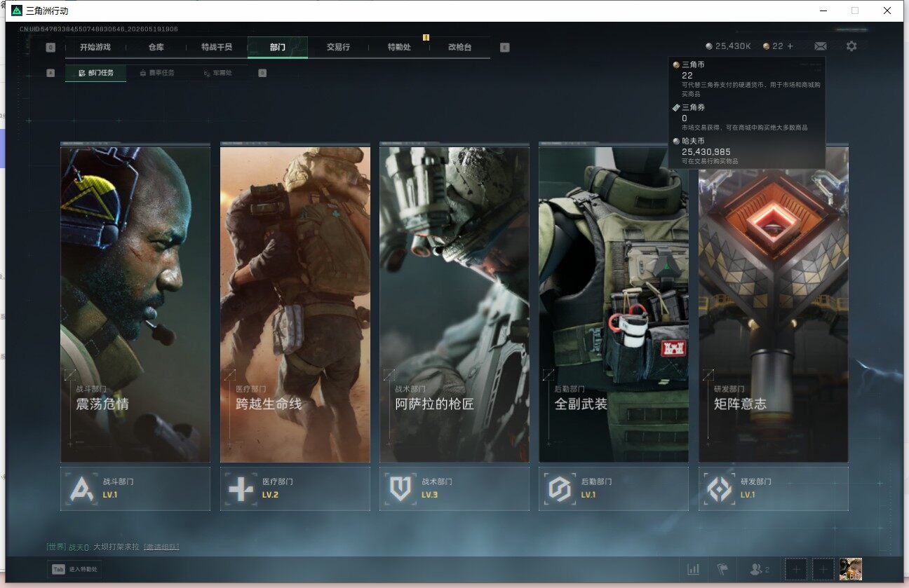Click the yellow notification badge above 特勤处

pyautogui.click(x=426, y=37)
